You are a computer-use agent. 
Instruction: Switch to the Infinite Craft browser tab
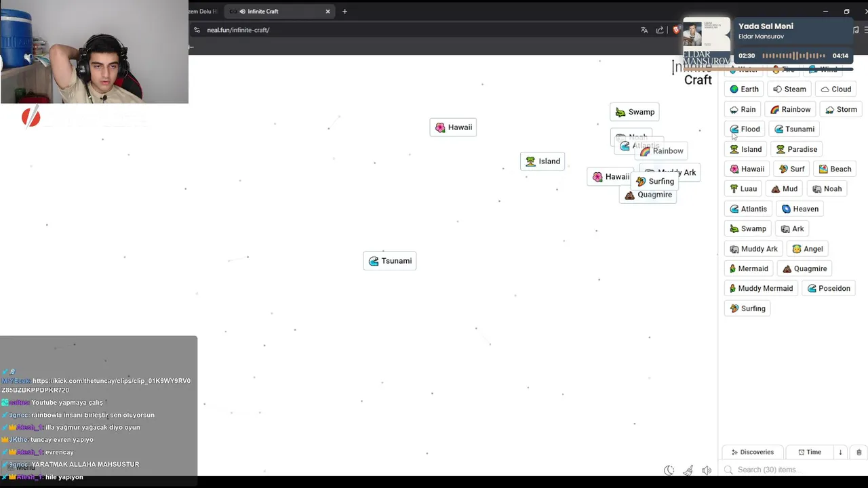point(278,12)
